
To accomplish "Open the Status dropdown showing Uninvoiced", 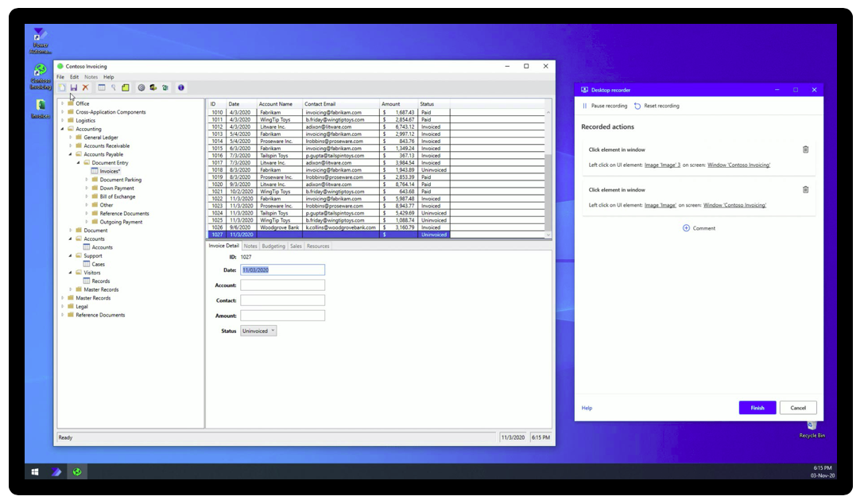I will [x=259, y=331].
